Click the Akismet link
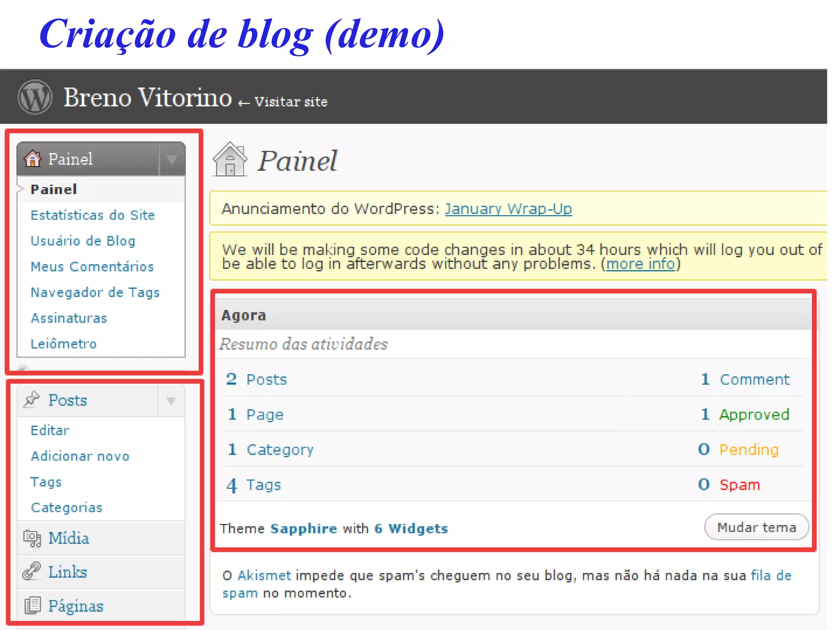This screenshot has height=630, width=840. pos(265,575)
